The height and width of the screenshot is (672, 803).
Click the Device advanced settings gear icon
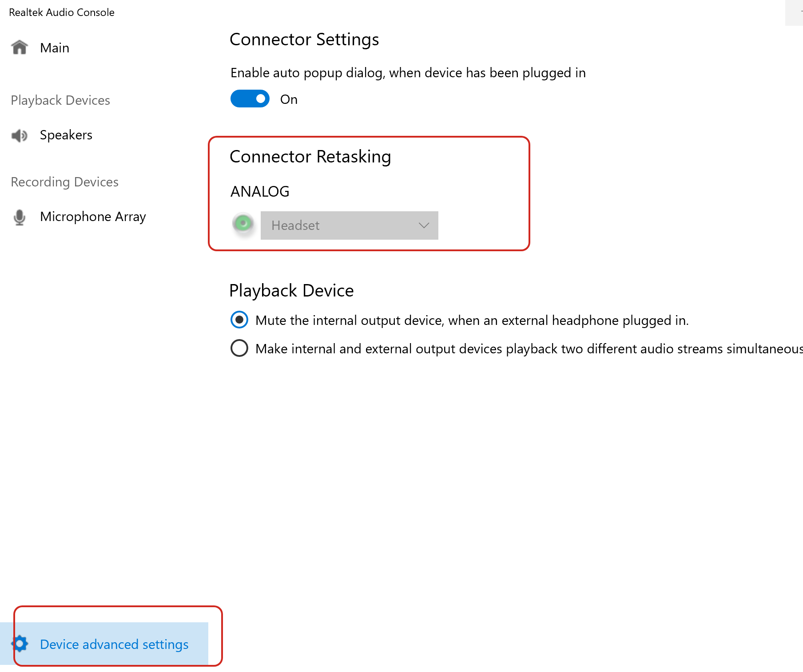pyautogui.click(x=20, y=644)
